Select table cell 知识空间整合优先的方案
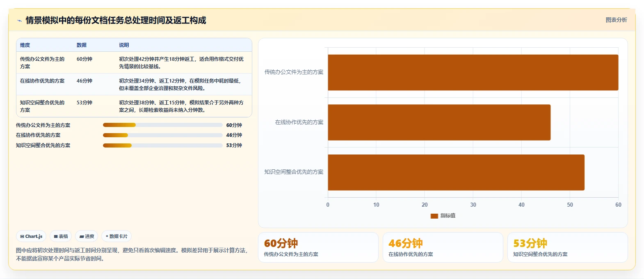644x279 pixels. pos(42,106)
